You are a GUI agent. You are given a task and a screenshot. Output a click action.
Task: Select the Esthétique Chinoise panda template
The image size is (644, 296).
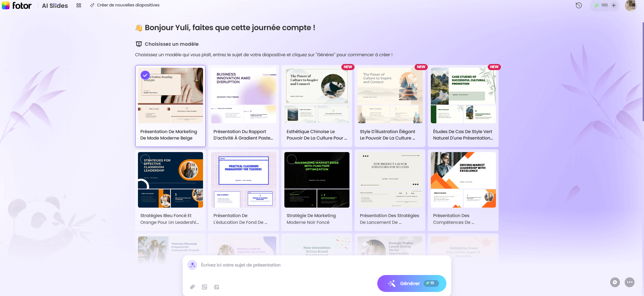[x=317, y=106]
